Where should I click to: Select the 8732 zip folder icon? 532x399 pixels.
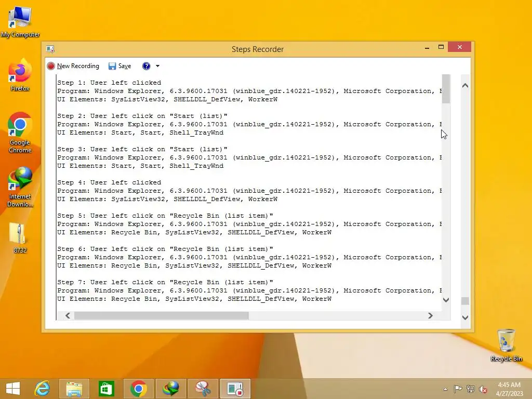[20, 238]
